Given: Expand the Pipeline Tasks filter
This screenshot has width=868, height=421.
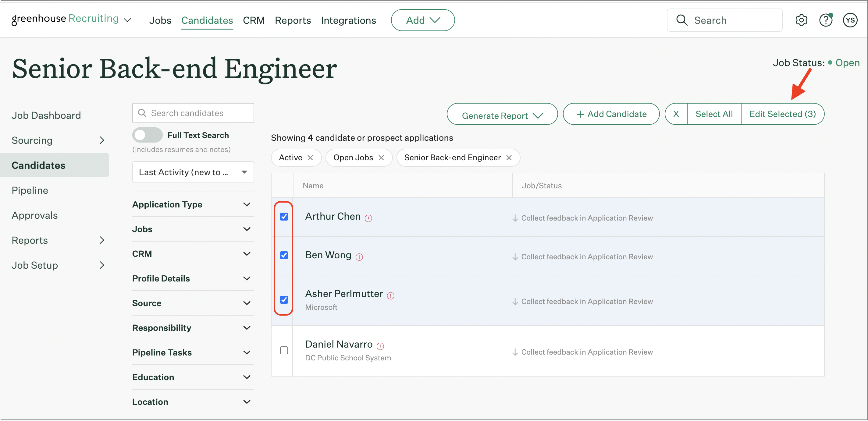Looking at the screenshot, I should 193,352.
